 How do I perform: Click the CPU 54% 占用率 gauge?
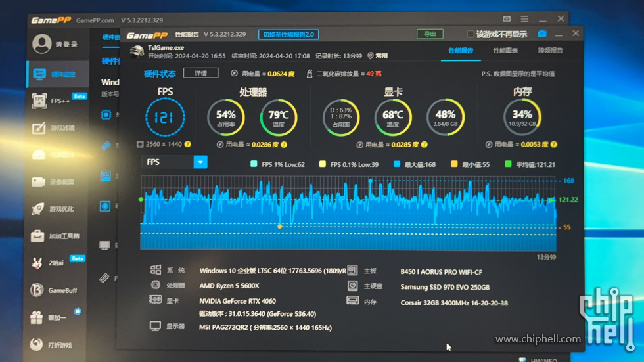pos(225,118)
